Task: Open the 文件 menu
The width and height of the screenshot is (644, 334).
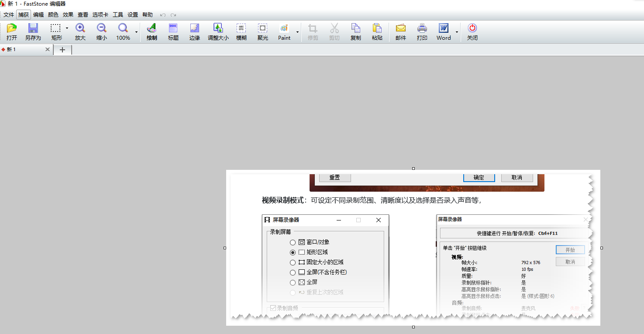Action: (9, 14)
